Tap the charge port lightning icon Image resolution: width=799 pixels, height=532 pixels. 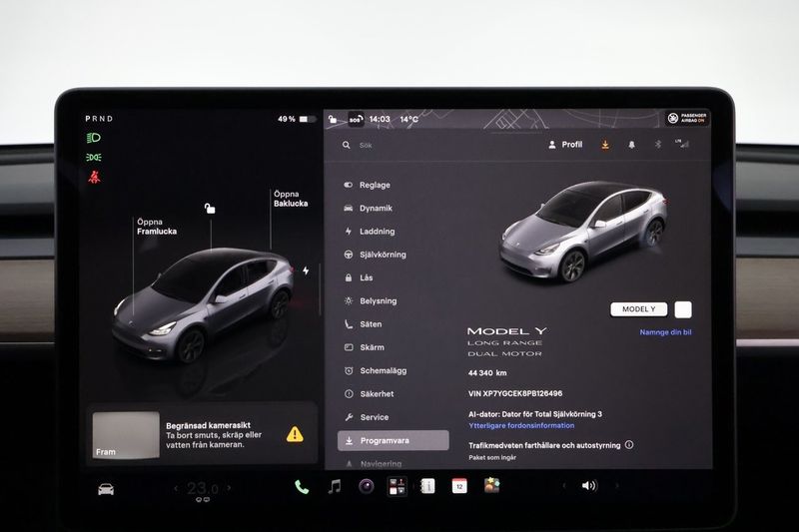306,270
